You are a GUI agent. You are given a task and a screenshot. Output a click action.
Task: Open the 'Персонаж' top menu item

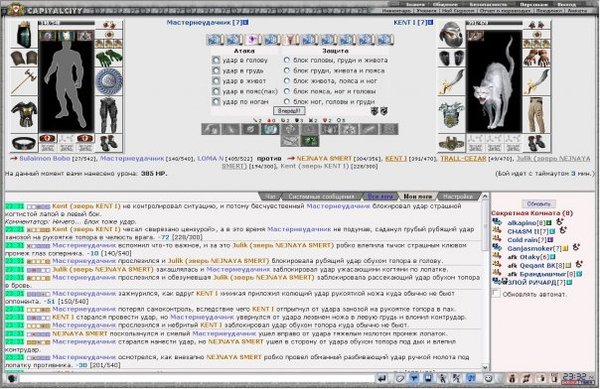pyautogui.click(x=533, y=4)
